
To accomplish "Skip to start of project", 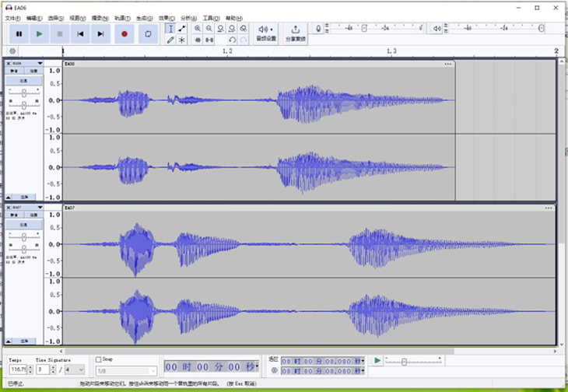I will (80, 33).
